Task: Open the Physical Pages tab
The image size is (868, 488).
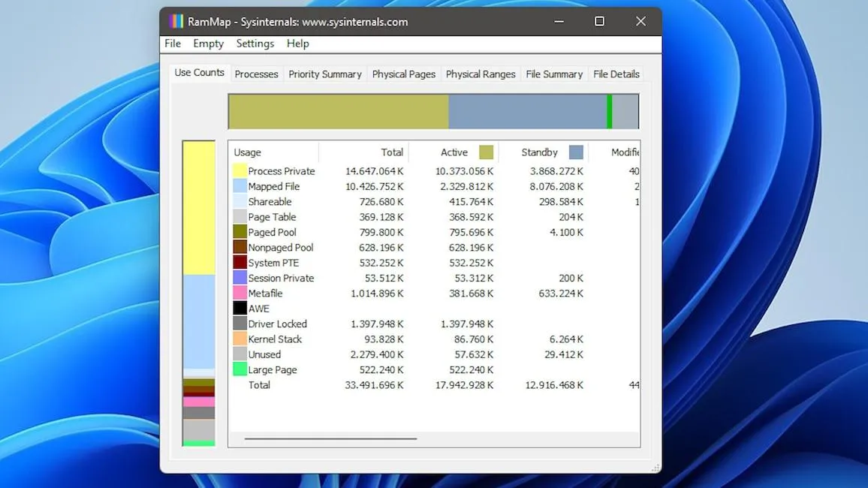Action: [x=403, y=74]
